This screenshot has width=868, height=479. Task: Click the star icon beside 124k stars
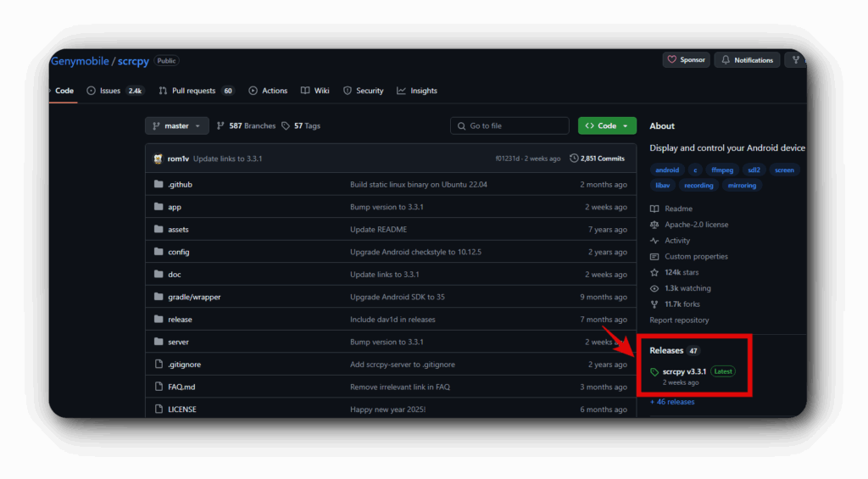click(654, 272)
